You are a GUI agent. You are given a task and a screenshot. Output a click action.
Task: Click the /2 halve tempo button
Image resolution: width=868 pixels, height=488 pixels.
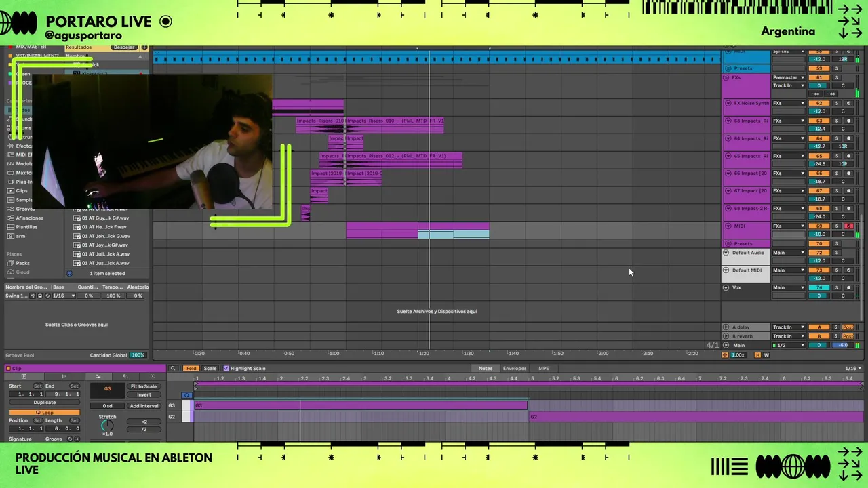[x=144, y=429]
